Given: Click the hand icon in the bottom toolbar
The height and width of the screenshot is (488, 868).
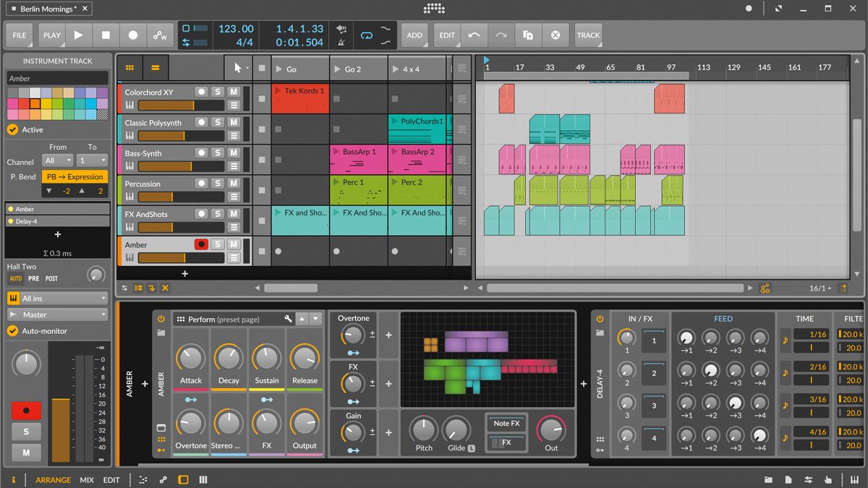Looking at the screenshot, I should coord(827,479).
